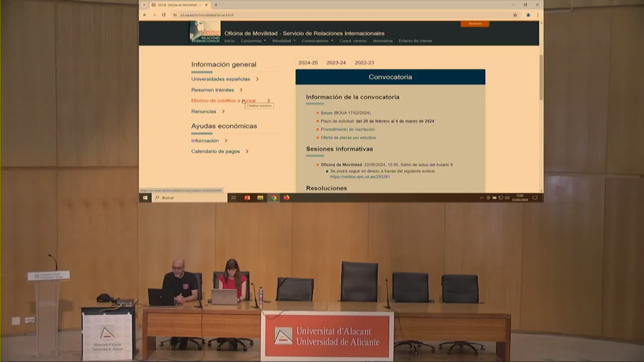Click the network tray icon

pyautogui.click(x=501, y=198)
